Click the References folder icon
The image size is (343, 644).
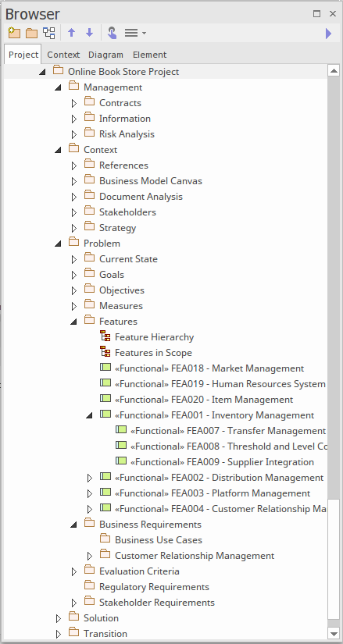[89, 164]
